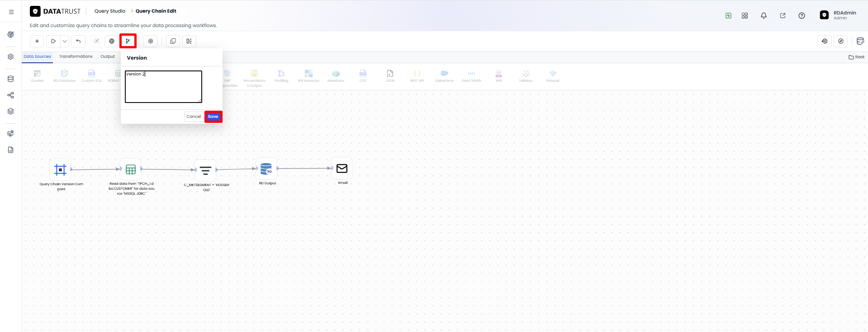Open the version branch icon
868x332 pixels.
[128, 41]
